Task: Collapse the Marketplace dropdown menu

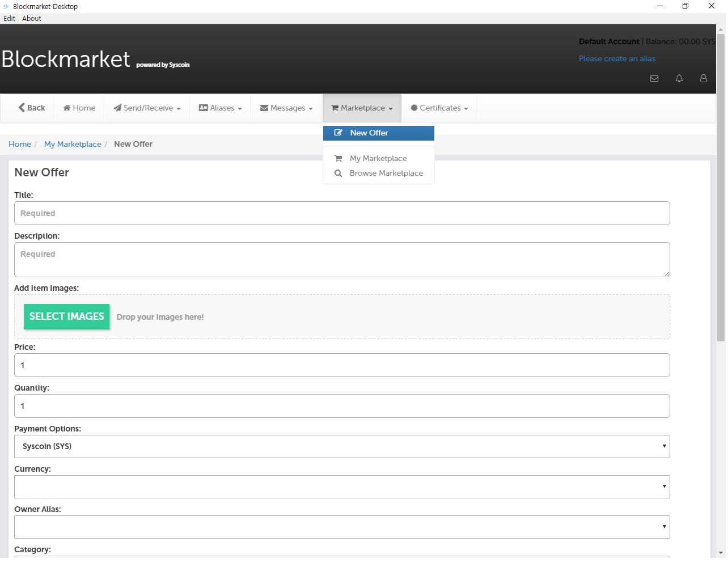Action: click(x=362, y=108)
